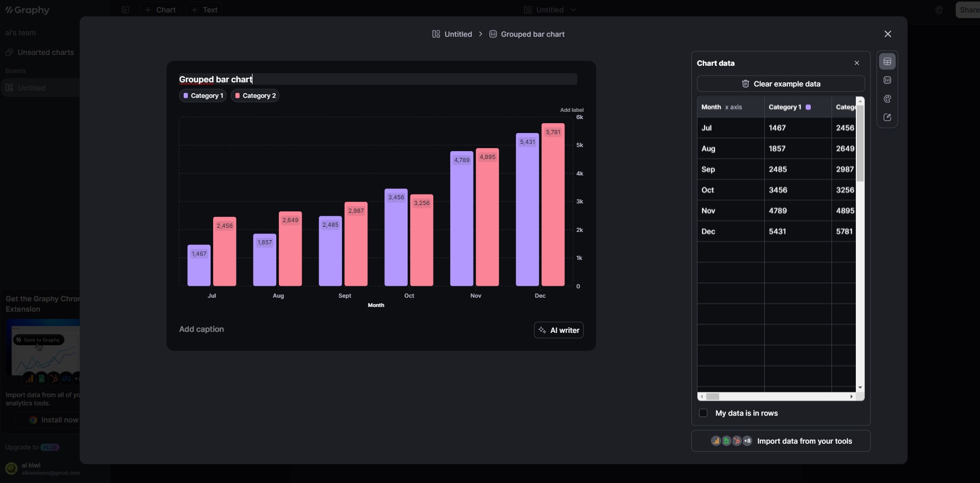Open the chart data table icon

pos(887,62)
